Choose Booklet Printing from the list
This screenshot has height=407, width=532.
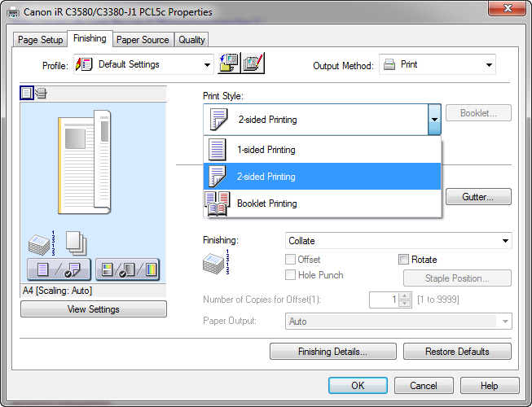tap(322, 203)
